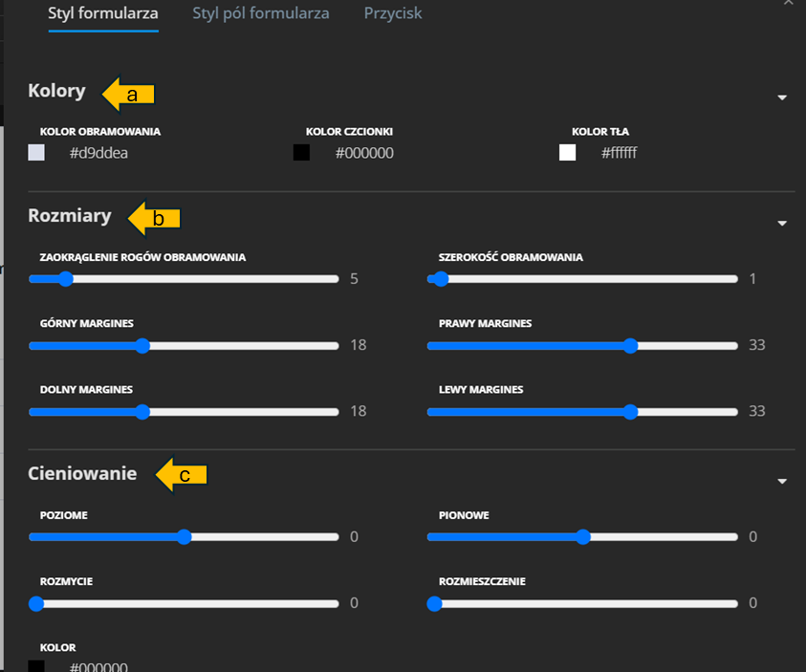The height and width of the screenshot is (672, 806).
Task: Pick the Kolor tła white swatch
Action: pyautogui.click(x=568, y=153)
